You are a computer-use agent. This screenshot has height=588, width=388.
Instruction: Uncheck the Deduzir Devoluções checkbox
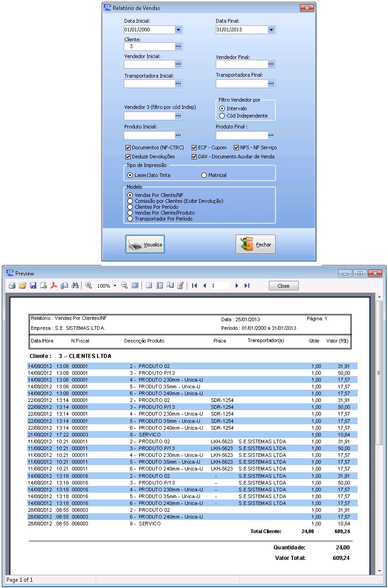pos(128,157)
